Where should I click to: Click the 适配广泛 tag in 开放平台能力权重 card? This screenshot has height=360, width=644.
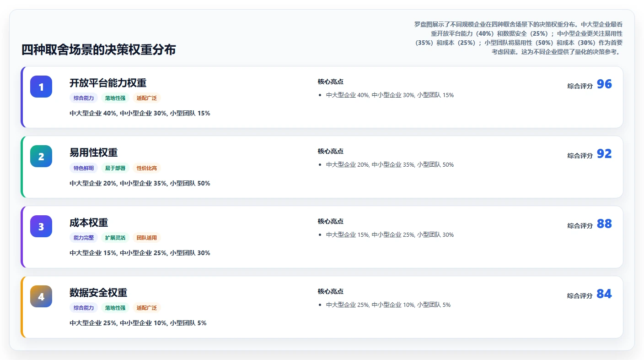coord(147,98)
